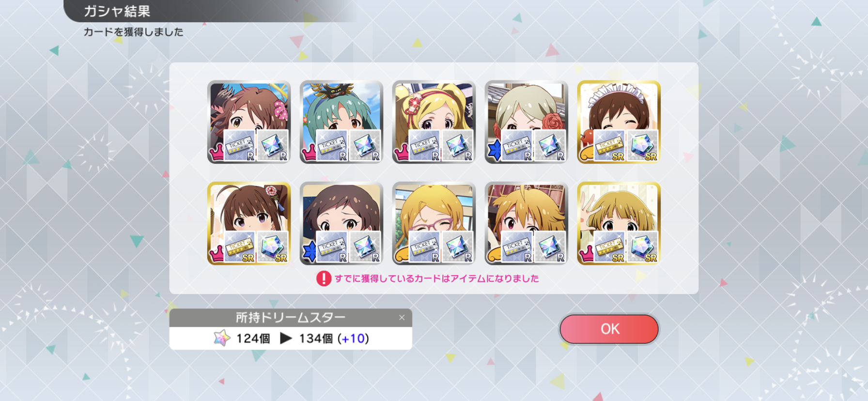This screenshot has height=401, width=868.
Task: Click SR crystal icon on maid card
Action: (x=642, y=146)
